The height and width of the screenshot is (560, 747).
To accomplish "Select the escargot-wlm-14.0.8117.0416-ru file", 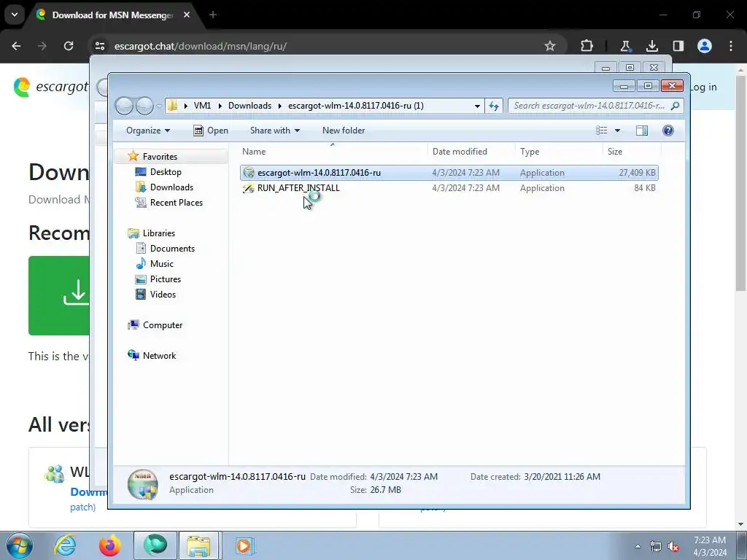I will pyautogui.click(x=449, y=173).
